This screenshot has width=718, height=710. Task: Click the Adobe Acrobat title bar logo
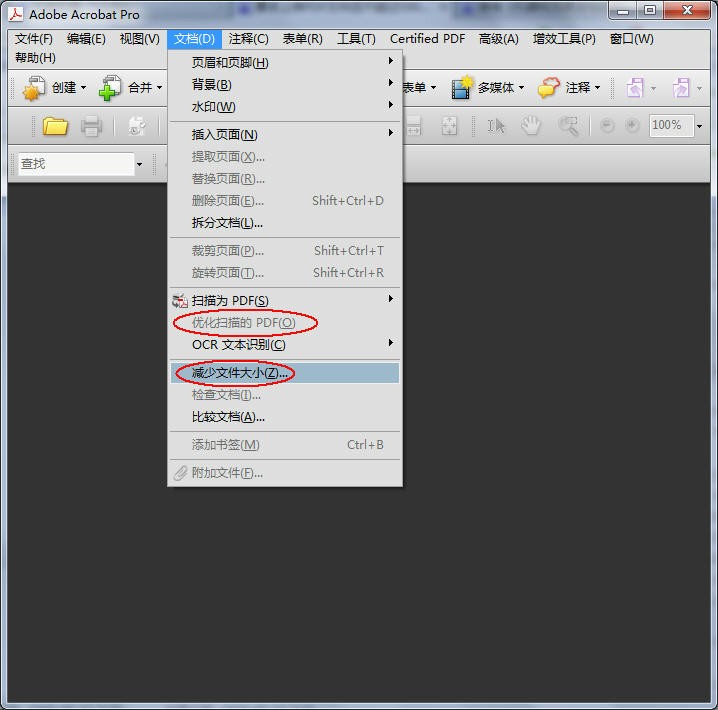tap(16, 14)
